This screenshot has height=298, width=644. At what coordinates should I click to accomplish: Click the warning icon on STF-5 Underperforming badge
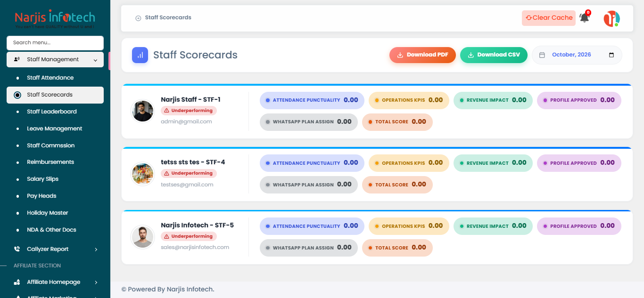click(x=166, y=236)
